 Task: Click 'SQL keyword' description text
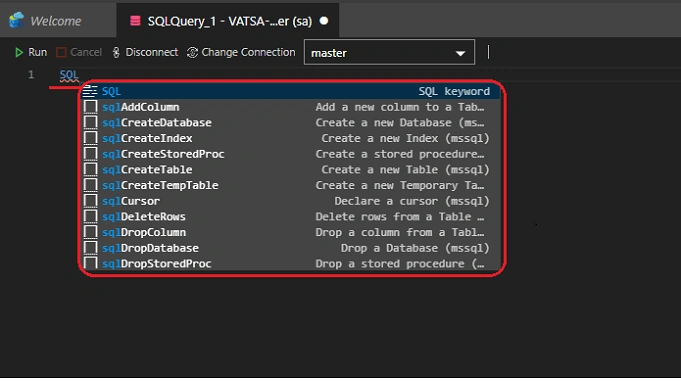(x=454, y=91)
